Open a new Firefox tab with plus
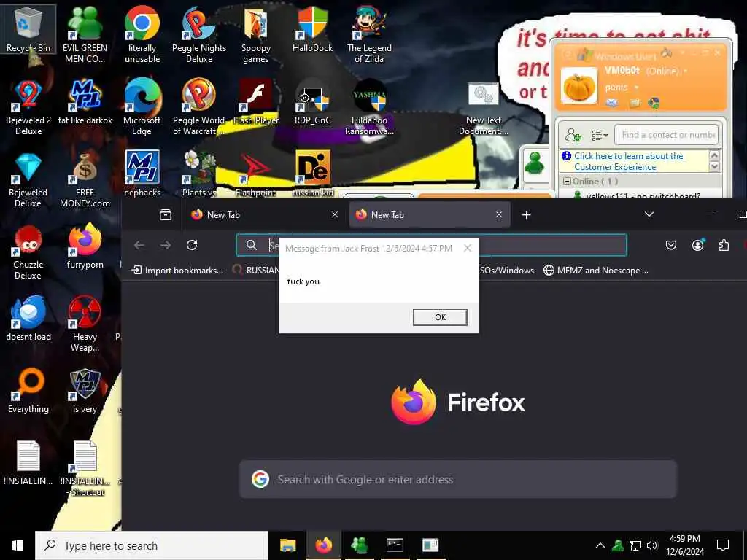 (x=526, y=215)
